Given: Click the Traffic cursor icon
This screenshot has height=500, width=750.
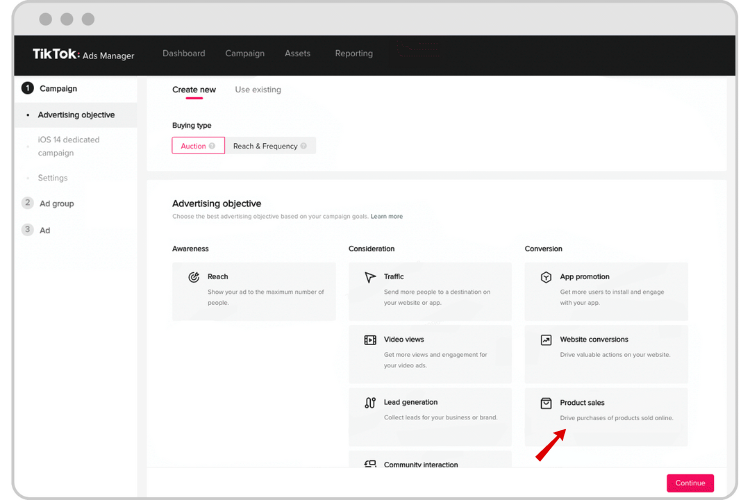Looking at the screenshot, I should click(370, 277).
